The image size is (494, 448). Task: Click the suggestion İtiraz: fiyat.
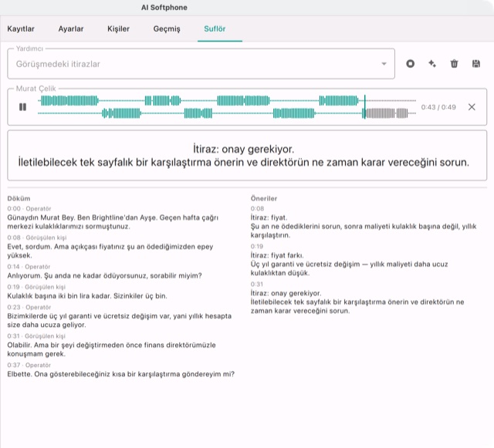(269, 217)
